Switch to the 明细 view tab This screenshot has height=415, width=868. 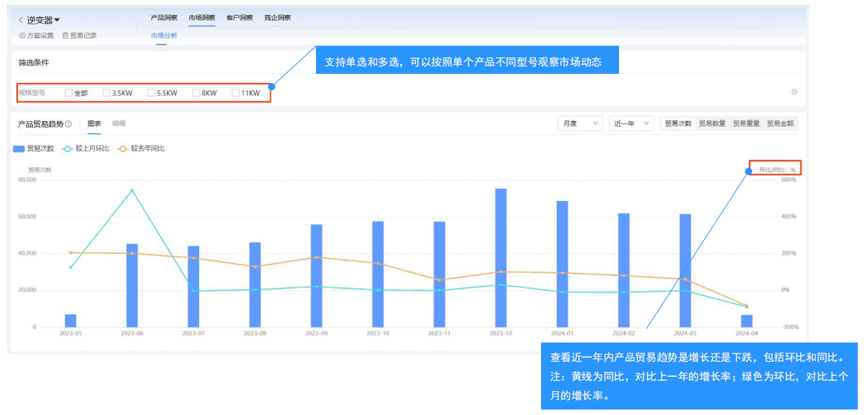120,124
